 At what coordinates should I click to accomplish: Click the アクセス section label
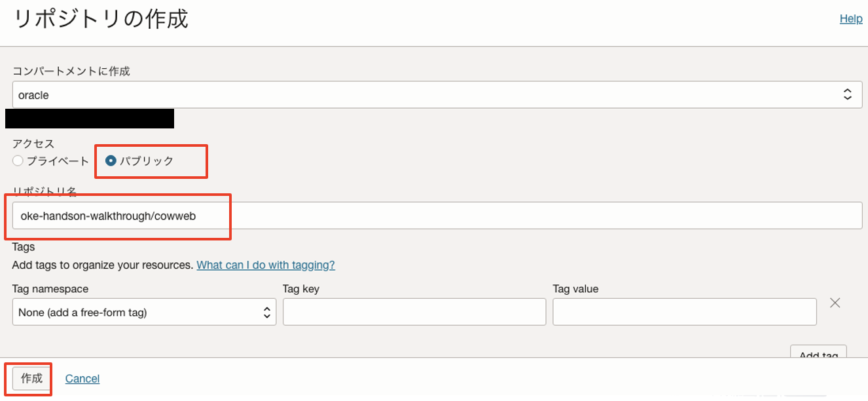[33, 143]
